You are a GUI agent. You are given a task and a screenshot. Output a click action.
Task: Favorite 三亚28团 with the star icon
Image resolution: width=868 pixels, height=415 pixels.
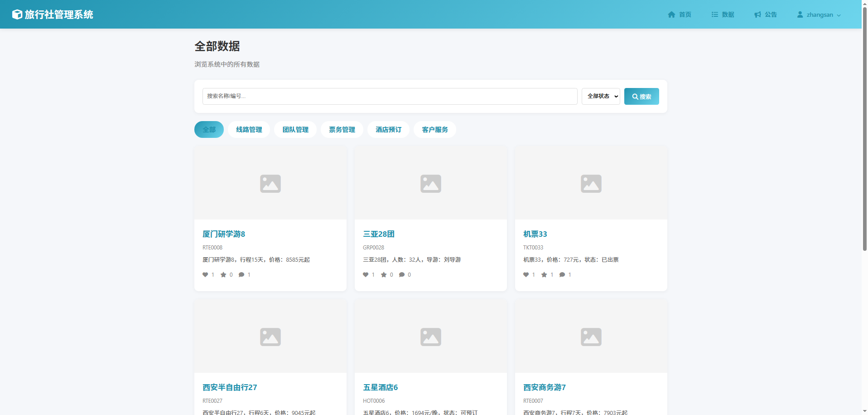(384, 274)
